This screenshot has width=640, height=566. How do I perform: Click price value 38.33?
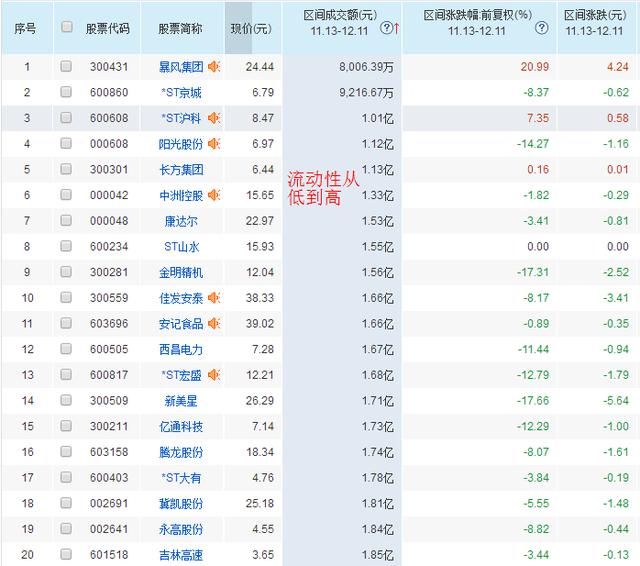(260, 298)
